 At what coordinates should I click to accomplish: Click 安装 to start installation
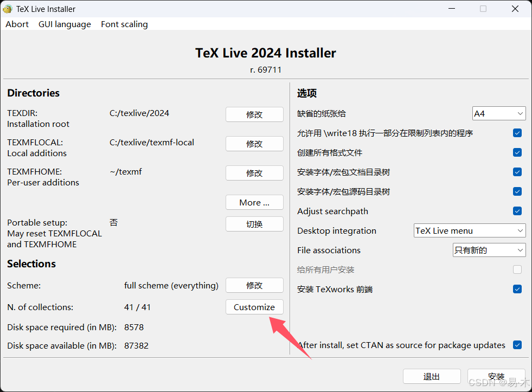(x=496, y=376)
